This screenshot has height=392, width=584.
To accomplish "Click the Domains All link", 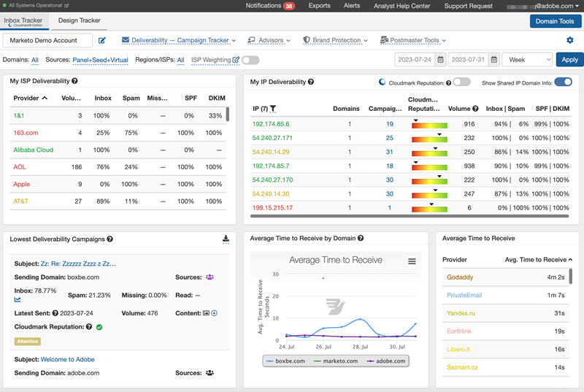I will point(34,60).
